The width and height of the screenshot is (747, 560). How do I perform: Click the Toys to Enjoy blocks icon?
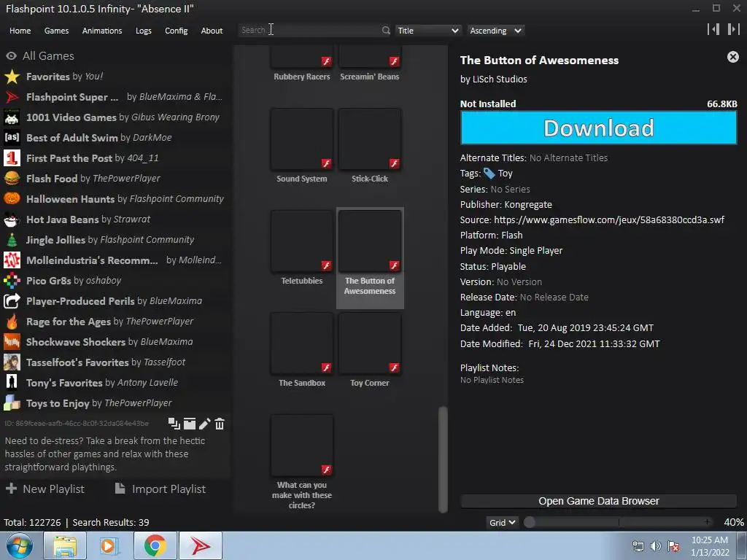click(x=12, y=402)
